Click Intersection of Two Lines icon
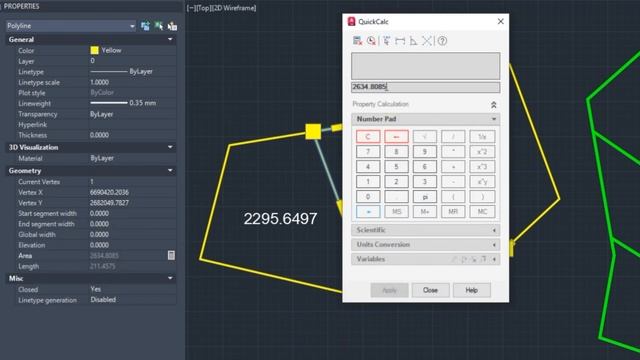 (427, 41)
